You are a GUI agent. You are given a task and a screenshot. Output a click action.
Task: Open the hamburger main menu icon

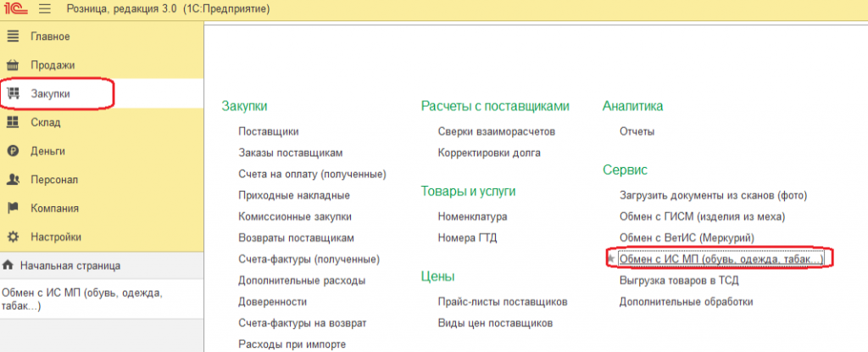point(45,9)
